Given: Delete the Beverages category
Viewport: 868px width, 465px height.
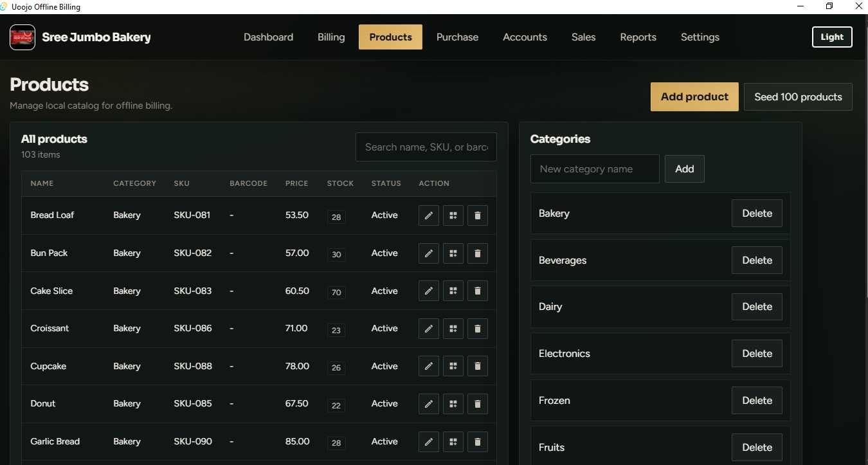Looking at the screenshot, I should 757,260.
